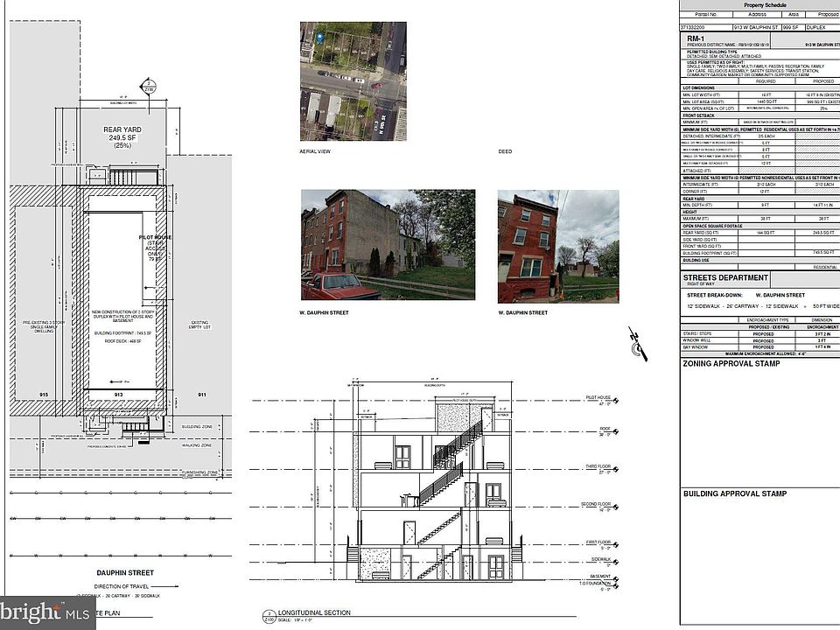Click the 'NEW CONSTRUCTION OF 3 STORY DUPLEX' note
Screen dimensions: 840x630
[122, 317]
